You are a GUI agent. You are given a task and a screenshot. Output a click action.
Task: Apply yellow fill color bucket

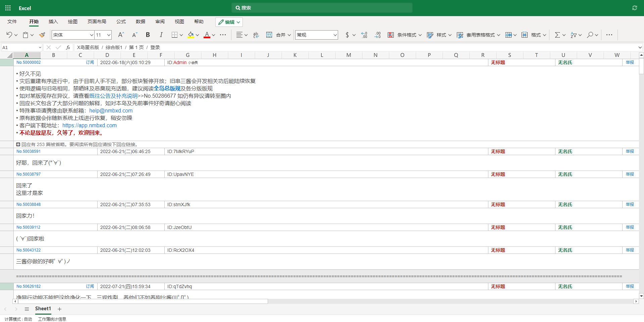pyautogui.click(x=191, y=35)
